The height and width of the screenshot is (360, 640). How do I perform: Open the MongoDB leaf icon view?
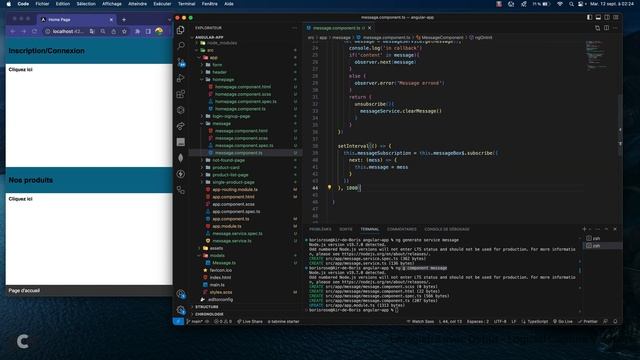click(x=181, y=158)
